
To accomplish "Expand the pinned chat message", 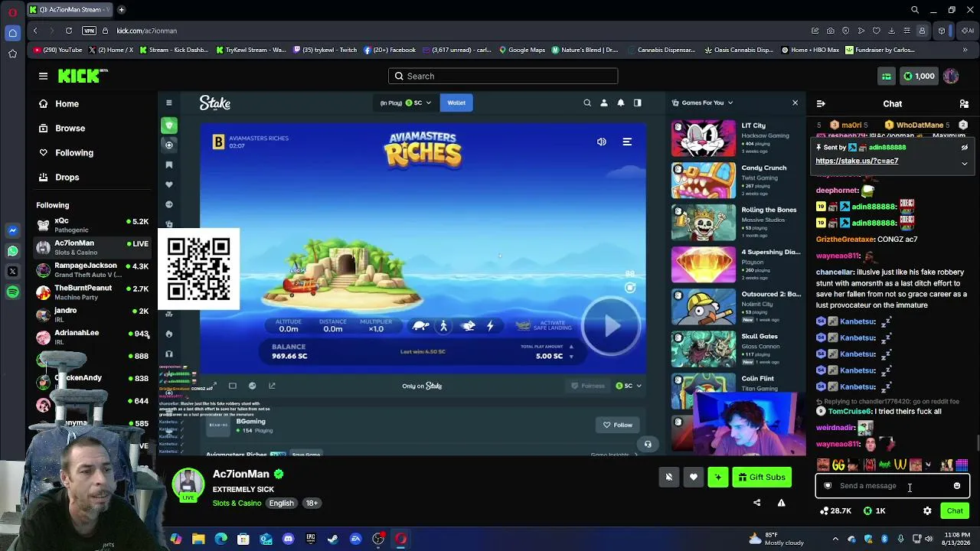I will pos(965,162).
